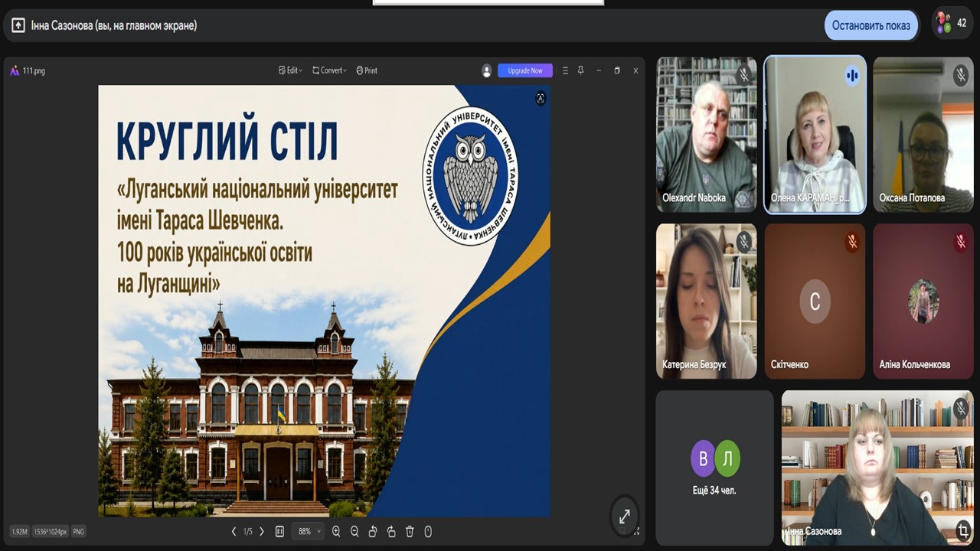Click the image info icon beside the trash
The height and width of the screenshot is (551, 980).
[x=428, y=531]
